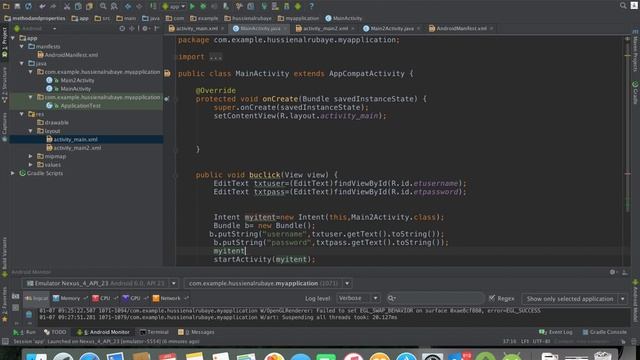
Task: Open the Terminal tool window button
Action: 154,332
